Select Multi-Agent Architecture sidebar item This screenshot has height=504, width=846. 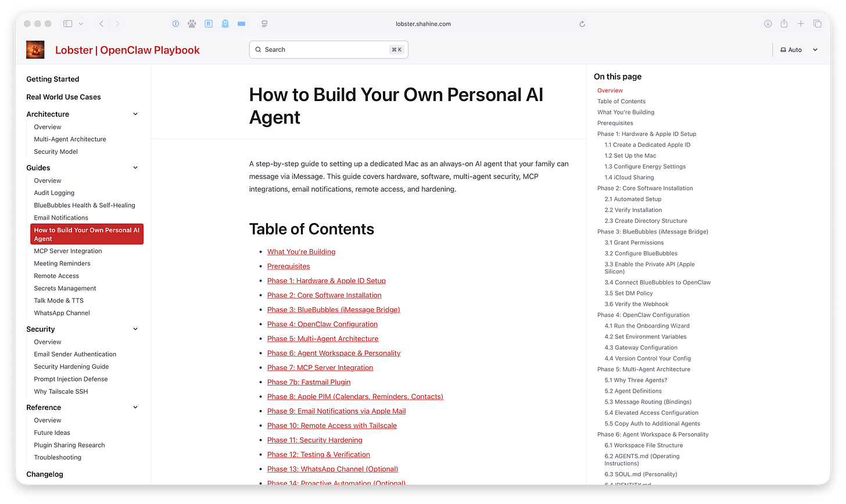(70, 139)
